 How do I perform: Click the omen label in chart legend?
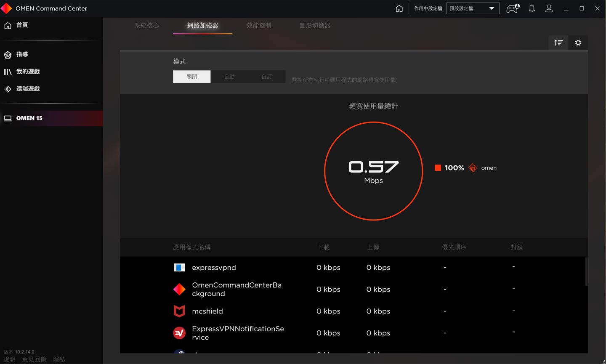coord(489,168)
